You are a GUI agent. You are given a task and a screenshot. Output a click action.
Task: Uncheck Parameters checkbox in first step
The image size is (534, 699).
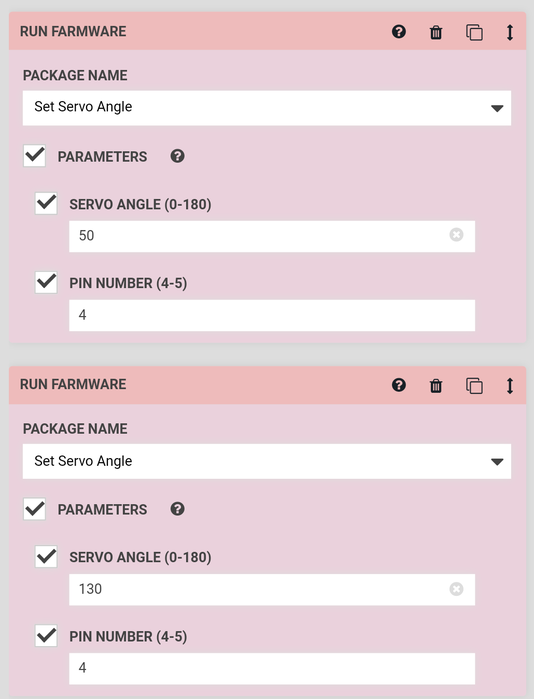point(34,156)
